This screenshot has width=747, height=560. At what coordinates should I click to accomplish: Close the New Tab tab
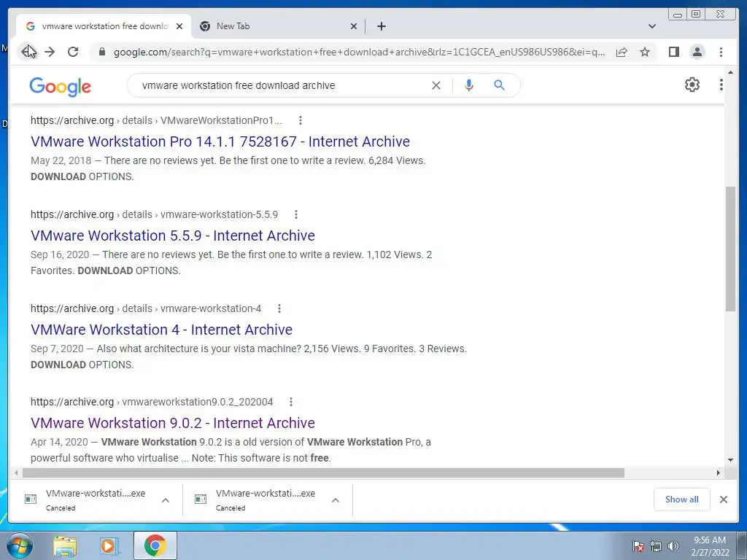(354, 26)
